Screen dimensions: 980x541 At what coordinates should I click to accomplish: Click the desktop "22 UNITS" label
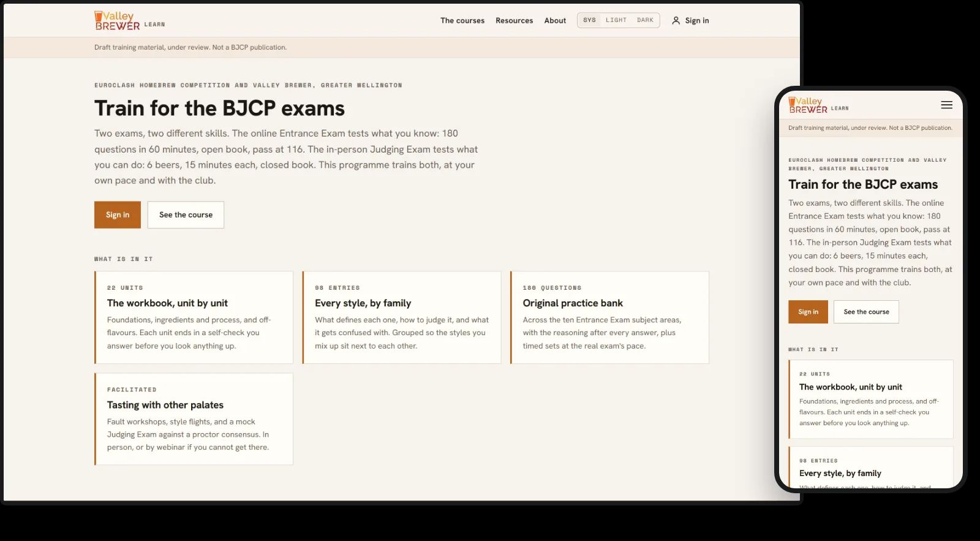pos(125,288)
